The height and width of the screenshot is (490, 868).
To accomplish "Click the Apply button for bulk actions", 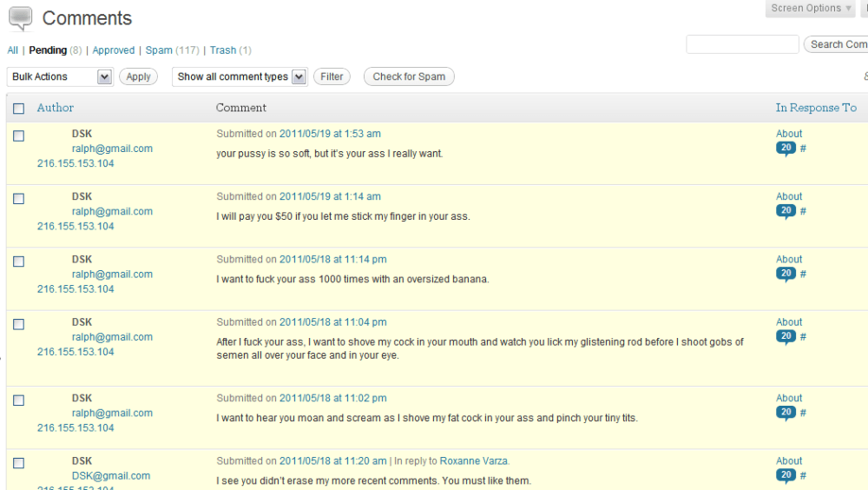I will click(138, 76).
